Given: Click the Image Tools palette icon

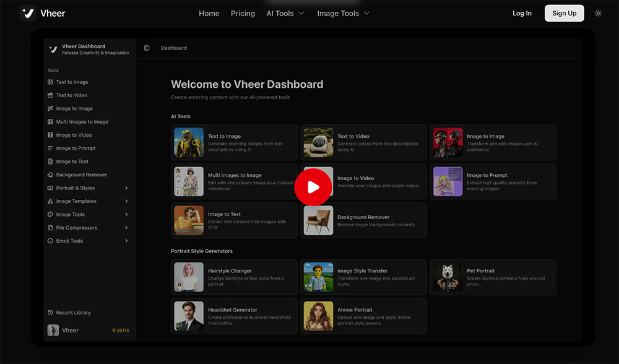Looking at the screenshot, I should click(x=50, y=214).
